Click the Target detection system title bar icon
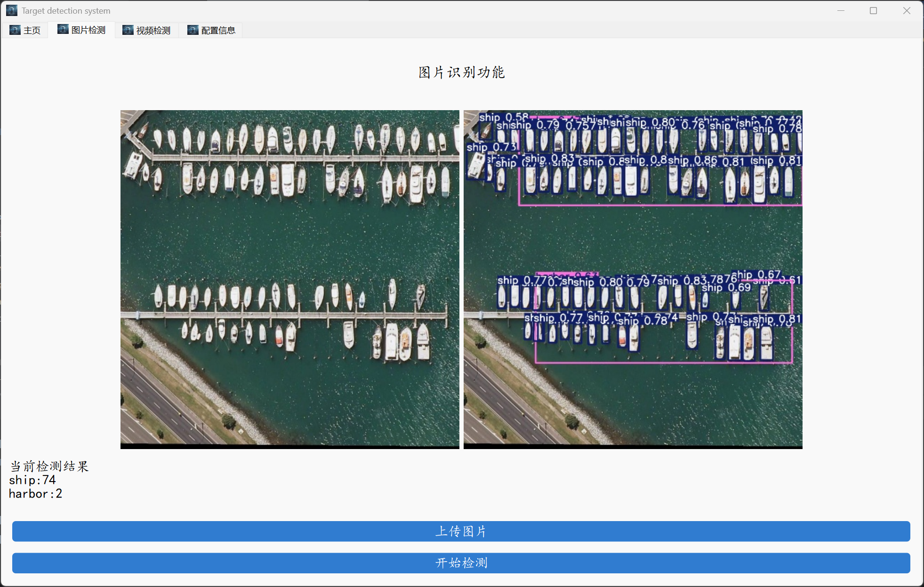 pyautogui.click(x=11, y=10)
